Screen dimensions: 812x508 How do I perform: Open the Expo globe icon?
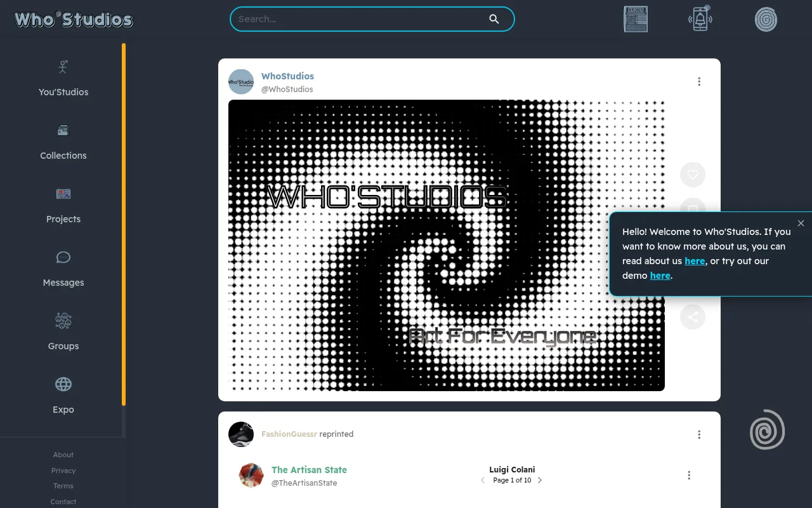point(63,384)
